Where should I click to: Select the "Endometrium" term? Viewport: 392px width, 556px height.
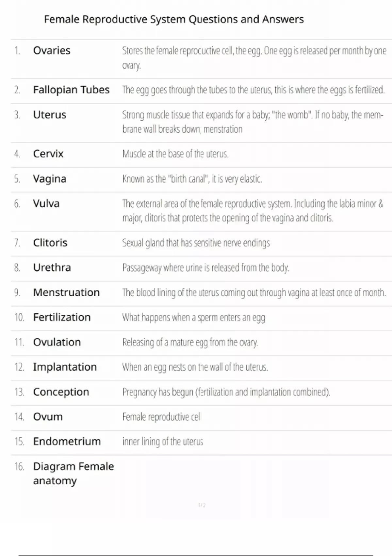67,442
